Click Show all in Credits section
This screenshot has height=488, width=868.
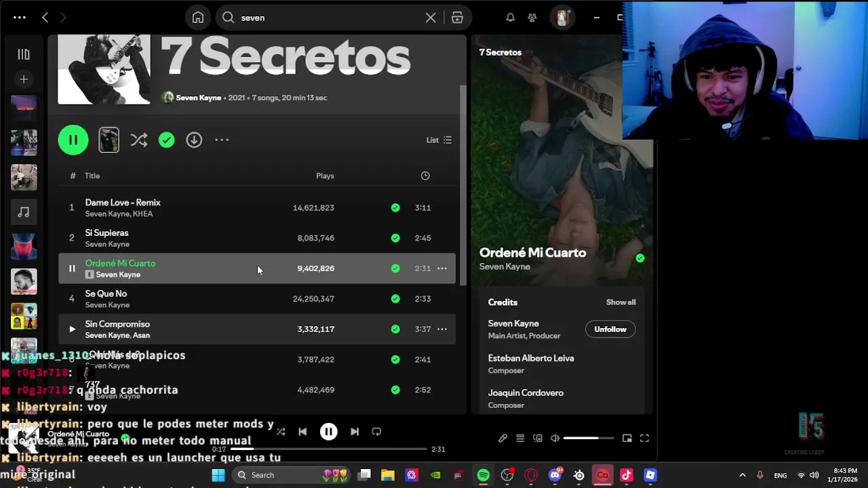(620, 302)
